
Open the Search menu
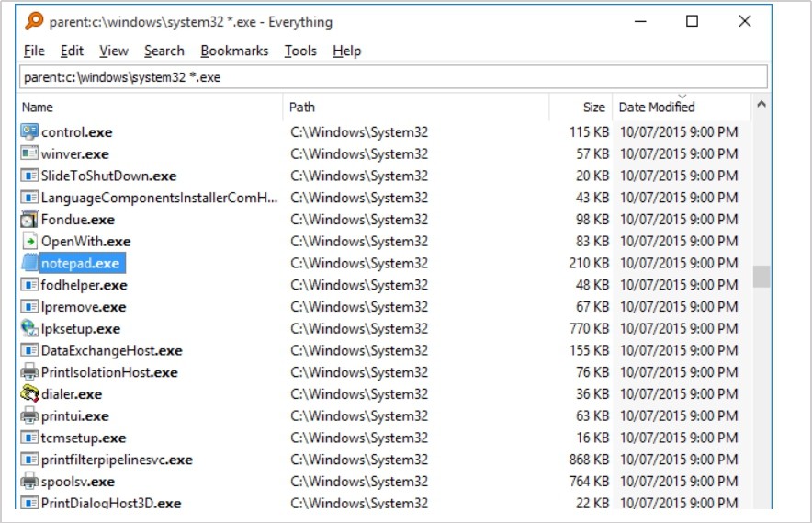tap(164, 51)
